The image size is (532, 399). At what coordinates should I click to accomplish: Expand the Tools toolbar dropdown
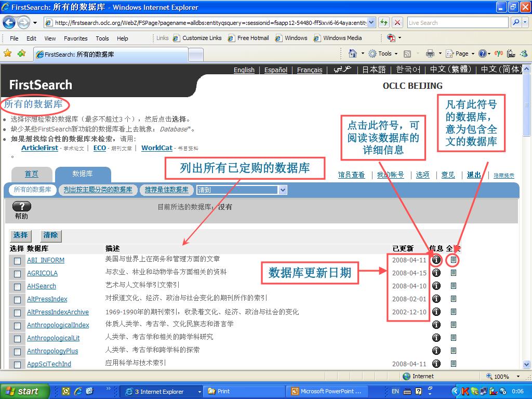click(x=396, y=54)
